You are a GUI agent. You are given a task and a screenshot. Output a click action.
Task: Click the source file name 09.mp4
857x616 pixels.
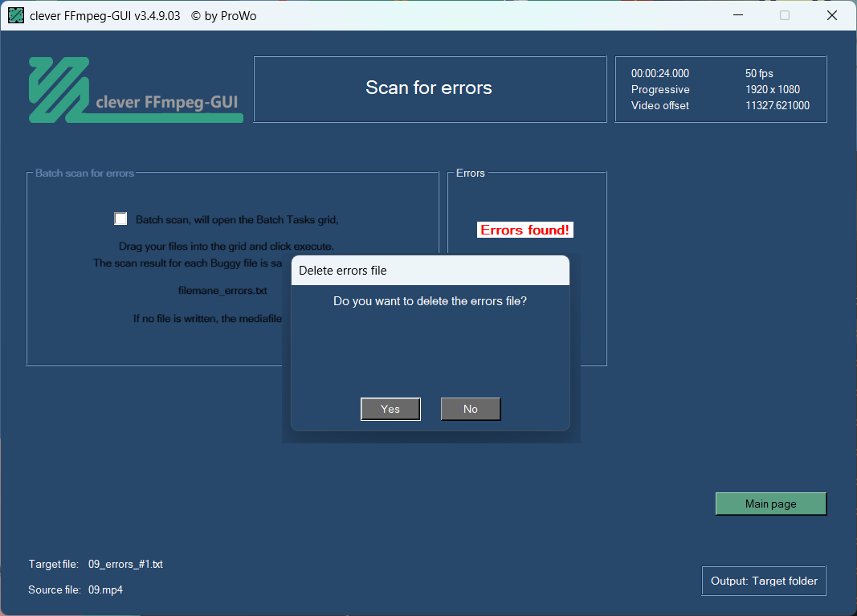(105, 589)
